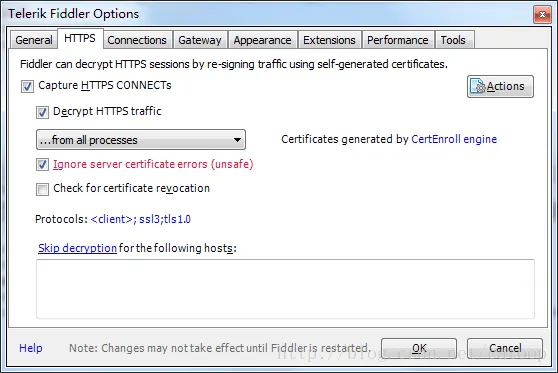Confirm settings with OK button
This screenshot has height=373, width=558.
point(419,348)
